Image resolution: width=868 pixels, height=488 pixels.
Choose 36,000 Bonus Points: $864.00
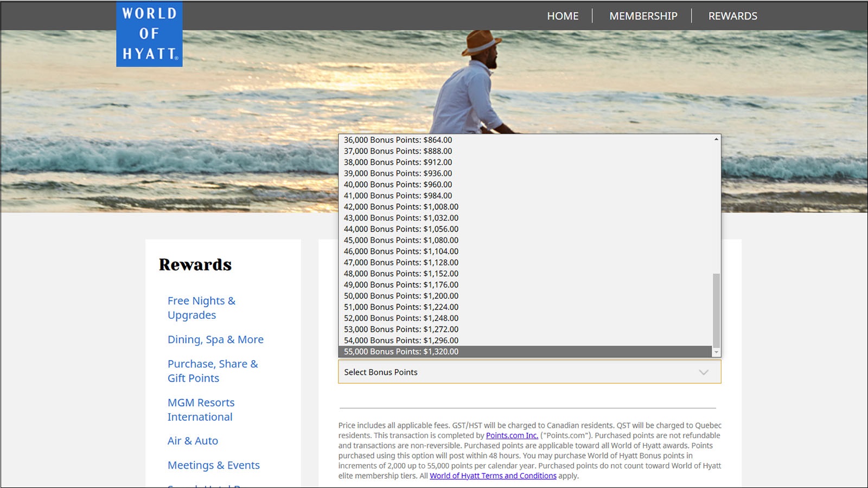coord(525,140)
